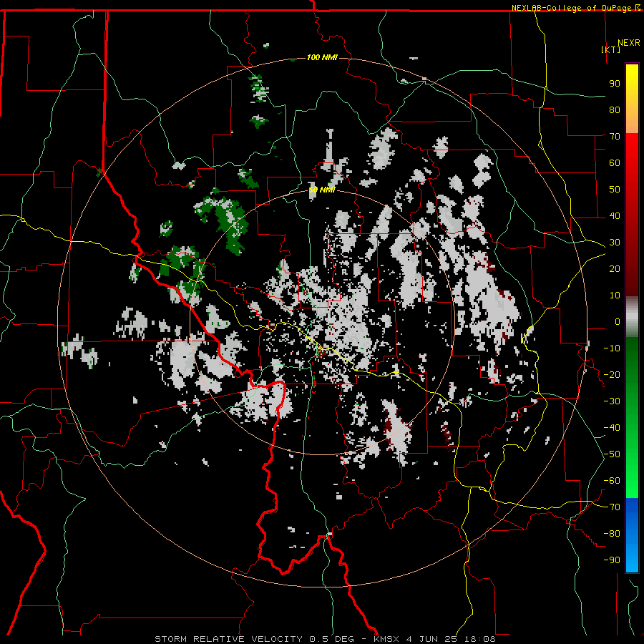Click the 100 NMI range ring label
The image size is (644, 644).
tap(322, 57)
